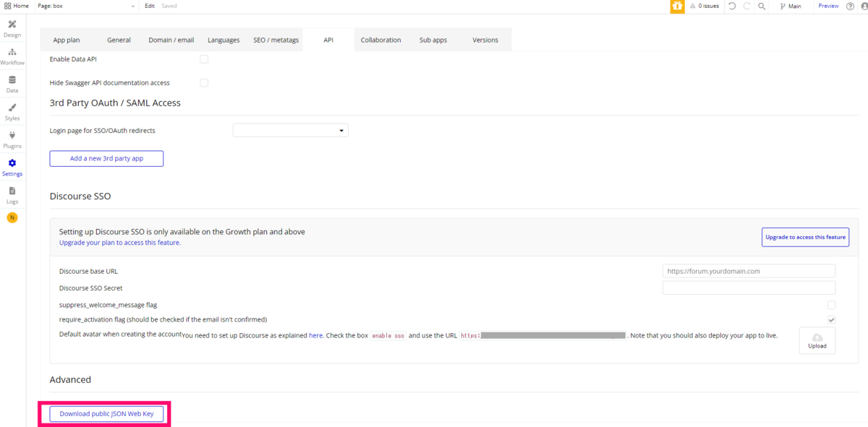Viewport: 868px width, 427px height.
Task: Open the Main branch selector
Action: click(791, 6)
